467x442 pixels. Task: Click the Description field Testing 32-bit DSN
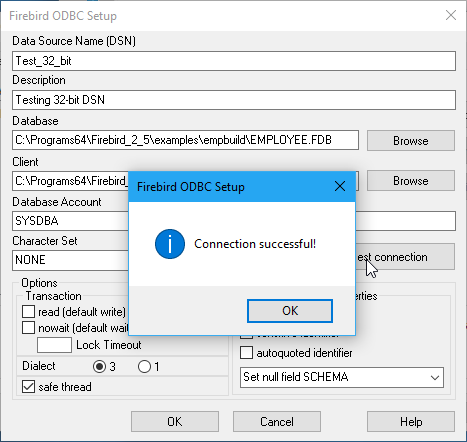(234, 100)
